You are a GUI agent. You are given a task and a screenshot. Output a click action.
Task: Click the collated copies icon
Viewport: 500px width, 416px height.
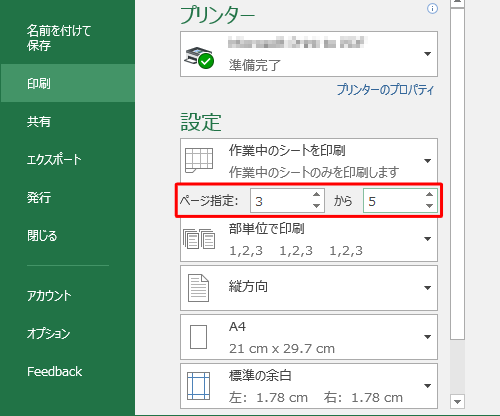point(199,239)
